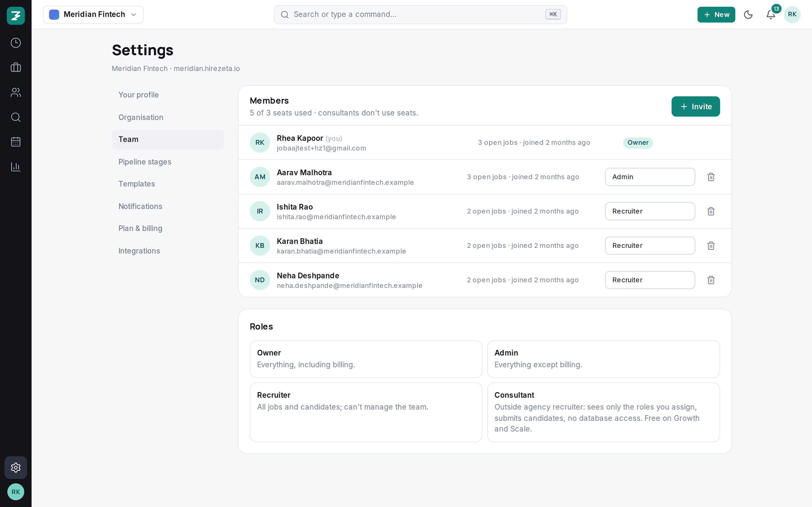Open the calendar icon in sidebar
812x507 pixels.
tap(16, 142)
